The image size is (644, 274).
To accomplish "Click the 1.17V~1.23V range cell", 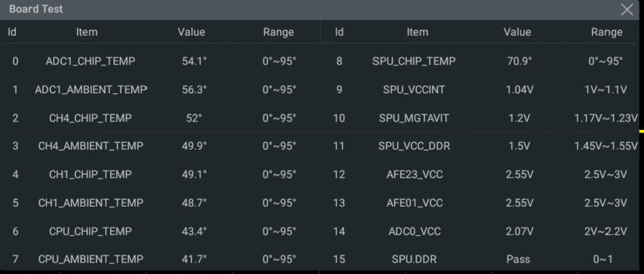I will (x=606, y=118).
